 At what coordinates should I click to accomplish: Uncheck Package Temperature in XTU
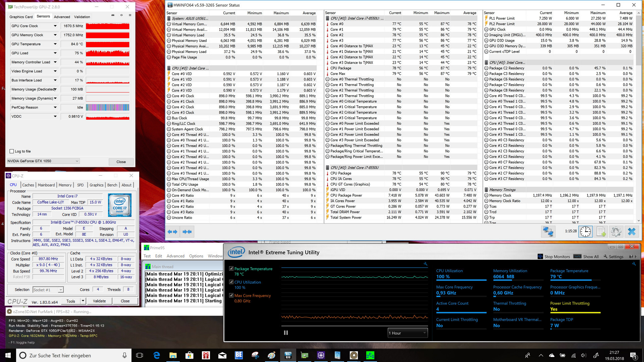point(231,269)
